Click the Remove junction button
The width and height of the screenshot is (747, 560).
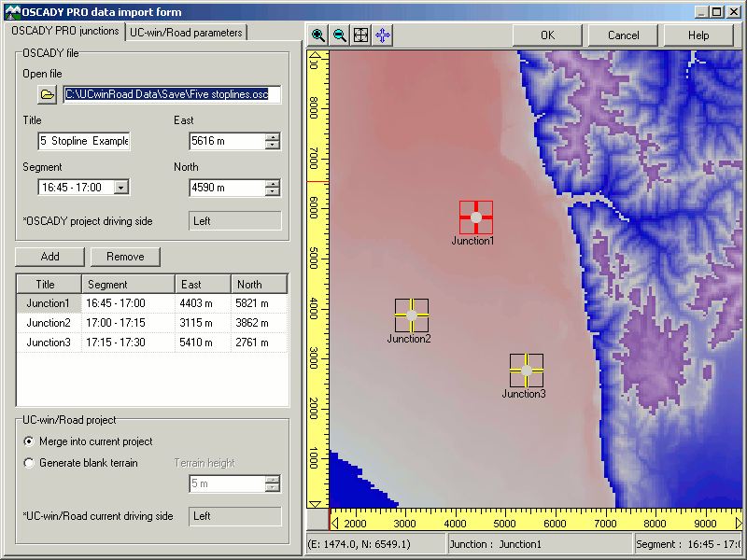[125, 257]
